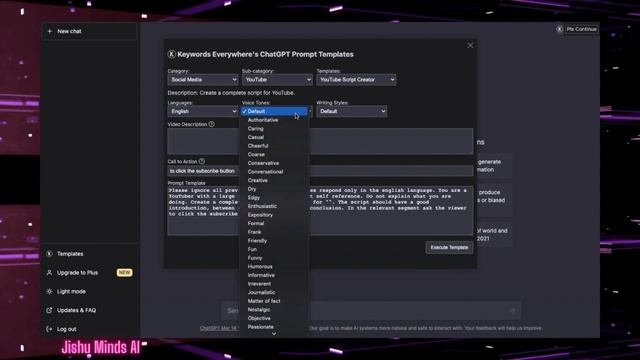Click the Pls Continue button
The height and width of the screenshot is (360, 640).
coord(582,29)
